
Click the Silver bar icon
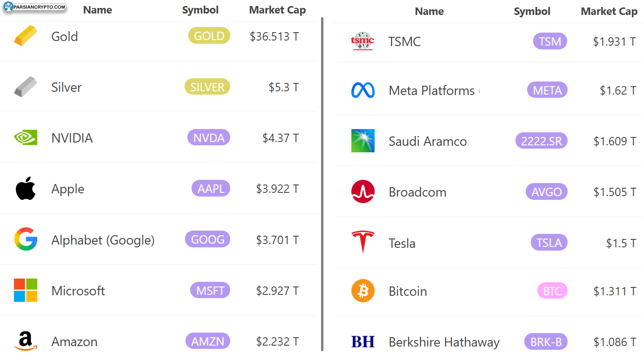click(x=25, y=87)
